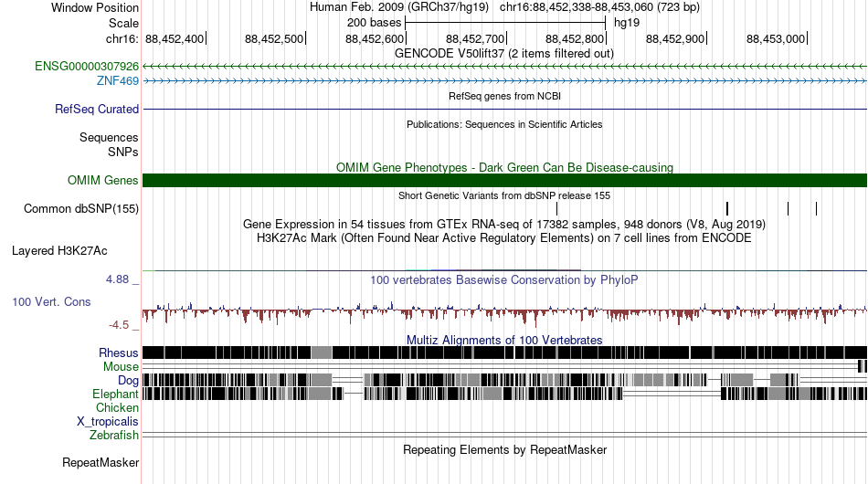Click the 100 vertebrates Basewise Conservation title
868x484 pixels.
click(504, 279)
